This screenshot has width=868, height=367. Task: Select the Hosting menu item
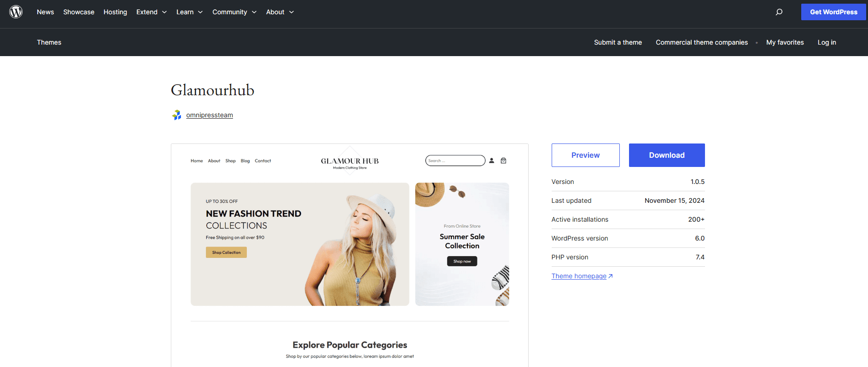pos(115,12)
